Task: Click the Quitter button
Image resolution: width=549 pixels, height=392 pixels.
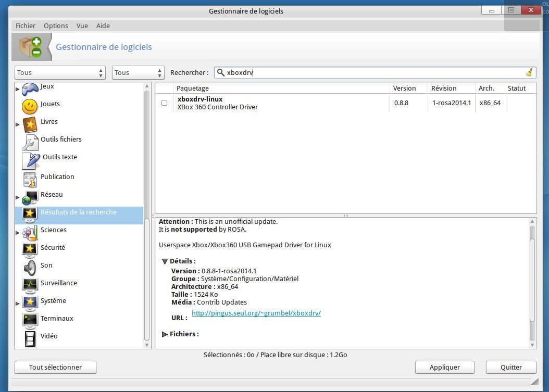Action: [x=511, y=367]
